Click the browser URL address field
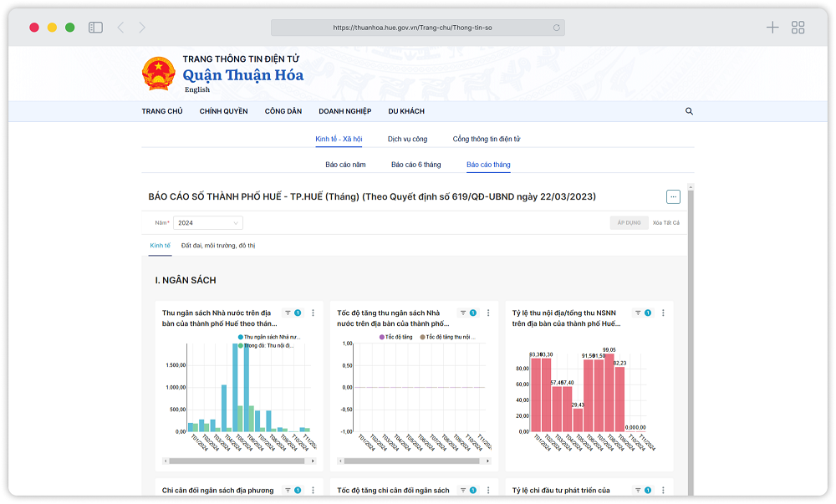 [412, 28]
